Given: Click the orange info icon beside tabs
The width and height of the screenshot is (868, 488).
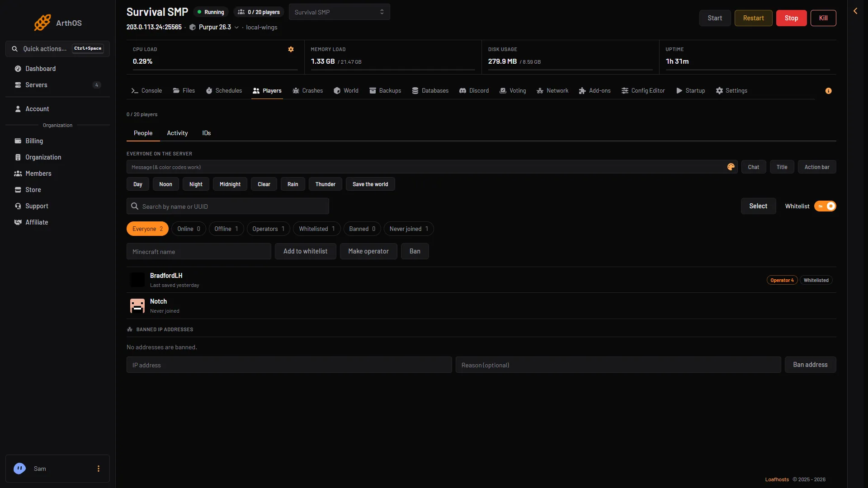Looking at the screenshot, I should [x=828, y=91].
